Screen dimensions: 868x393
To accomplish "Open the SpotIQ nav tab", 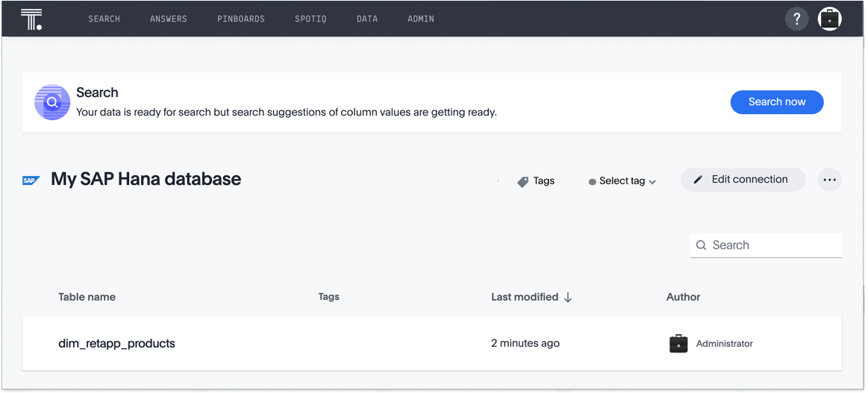I will (x=310, y=19).
